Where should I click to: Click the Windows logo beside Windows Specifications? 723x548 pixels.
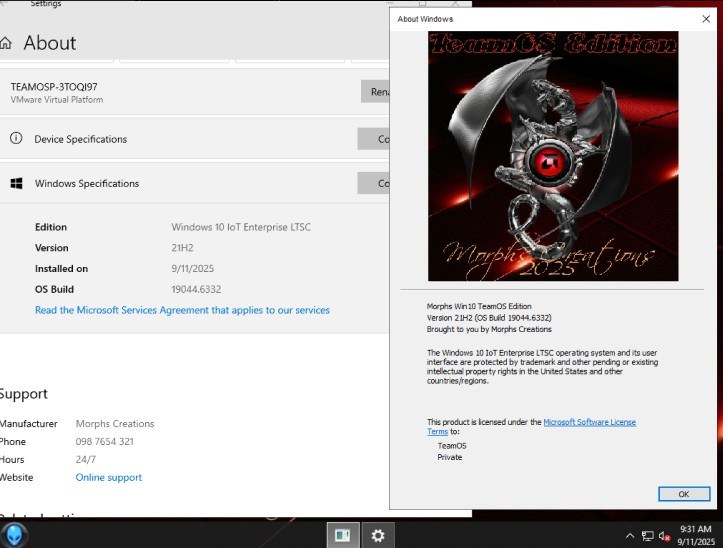pos(17,184)
